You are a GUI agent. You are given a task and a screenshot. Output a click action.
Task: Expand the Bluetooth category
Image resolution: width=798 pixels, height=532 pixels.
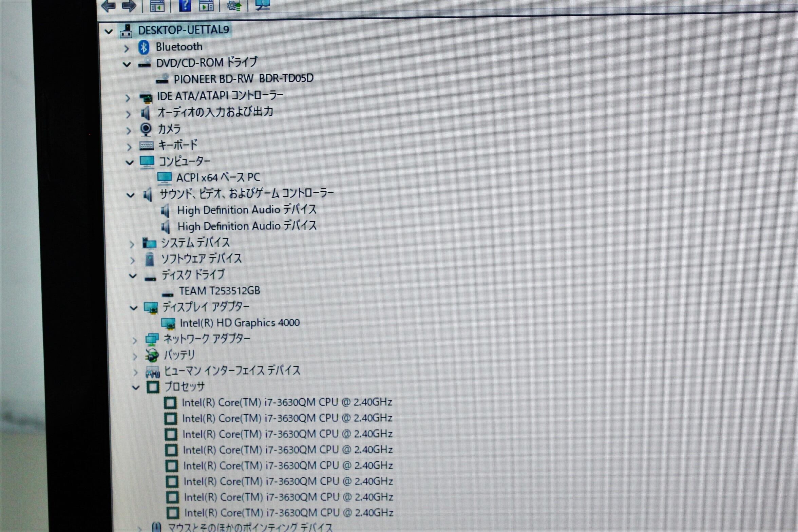click(127, 49)
